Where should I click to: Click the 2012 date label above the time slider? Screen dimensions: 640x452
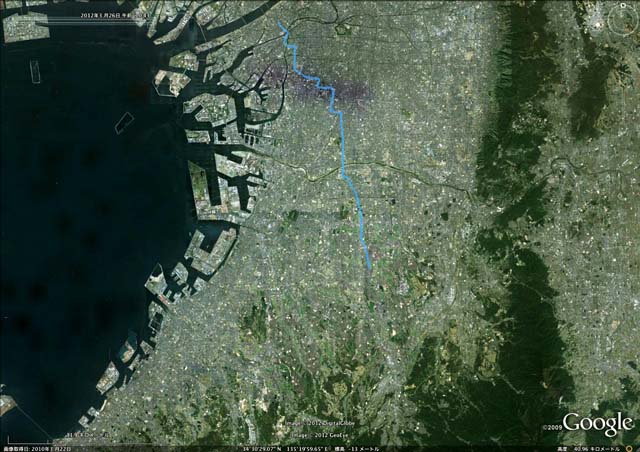[x=109, y=15]
